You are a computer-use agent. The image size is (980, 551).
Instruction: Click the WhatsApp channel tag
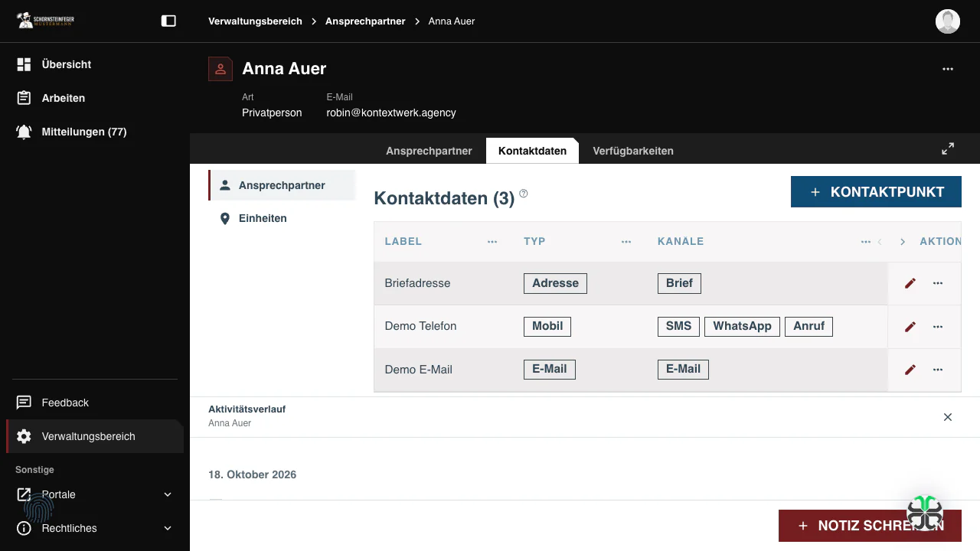pyautogui.click(x=742, y=326)
